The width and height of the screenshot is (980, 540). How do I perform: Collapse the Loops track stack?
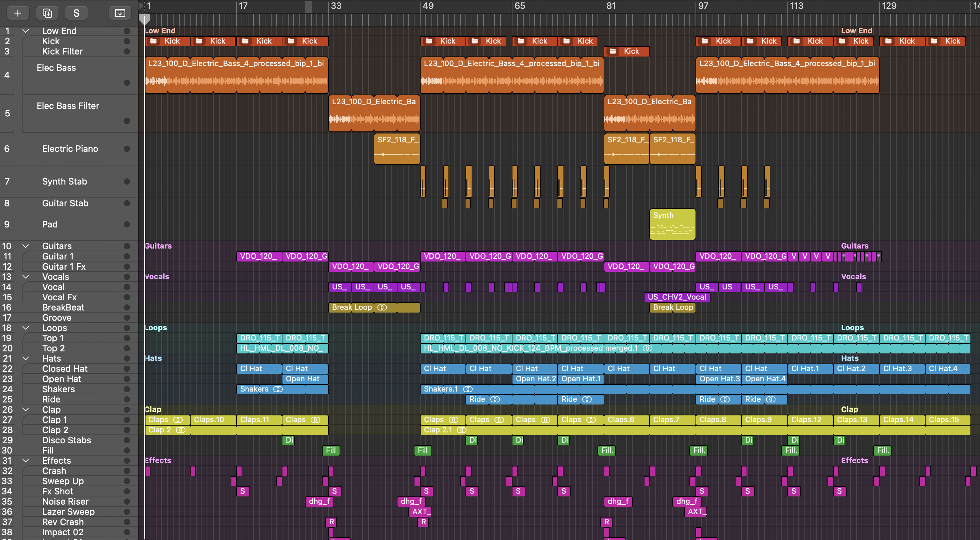pyautogui.click(x=26, y=328)
